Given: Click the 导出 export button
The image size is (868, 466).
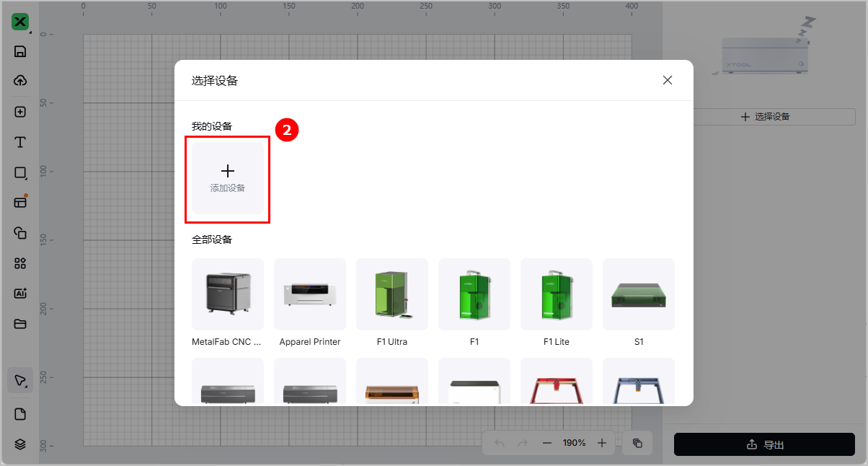Looking at the screenshot, I should (x=764, y=444).
